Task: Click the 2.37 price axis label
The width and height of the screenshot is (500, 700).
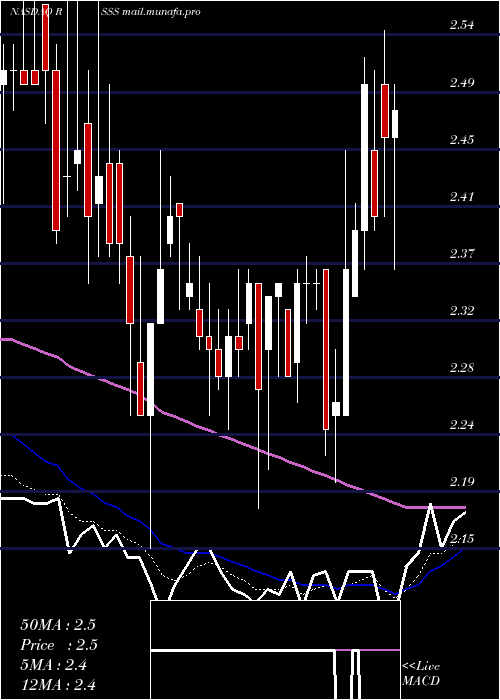Action: tap(461, 254)
